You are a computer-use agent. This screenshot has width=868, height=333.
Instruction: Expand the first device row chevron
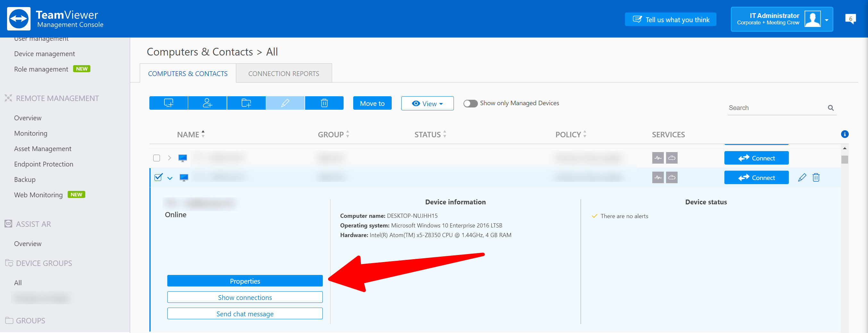click(170, 158)
